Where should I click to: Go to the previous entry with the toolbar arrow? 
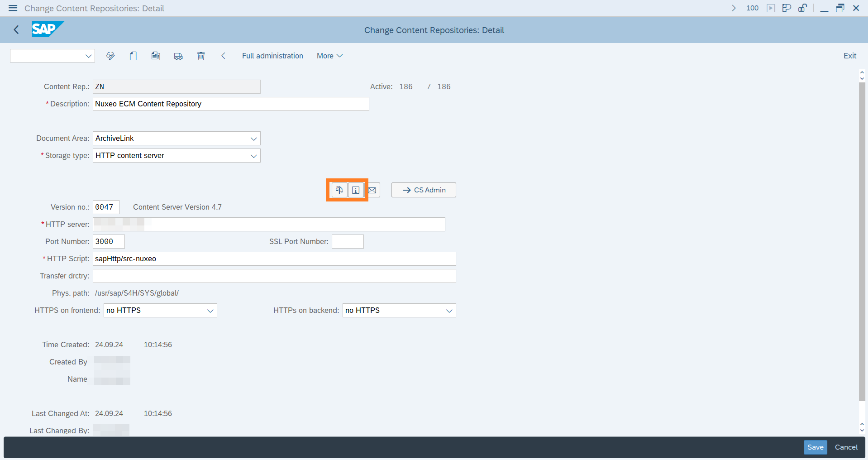tap(223, 56)
